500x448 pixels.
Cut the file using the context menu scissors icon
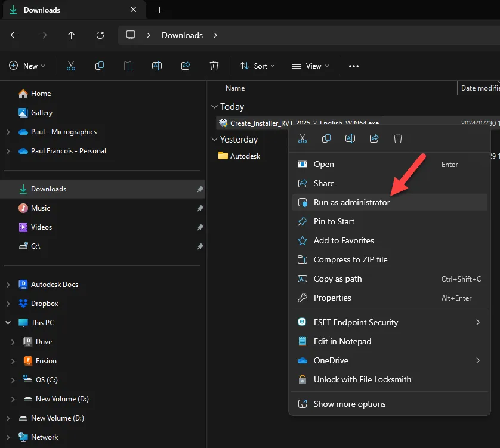pyautogui.click(x=302, y=138)
